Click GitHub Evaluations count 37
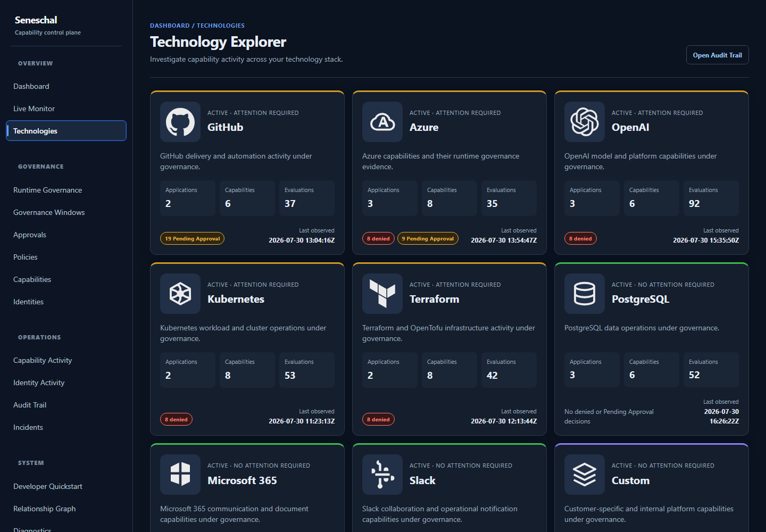This screenshot has height=532, width=766. [x=290, y=204]
